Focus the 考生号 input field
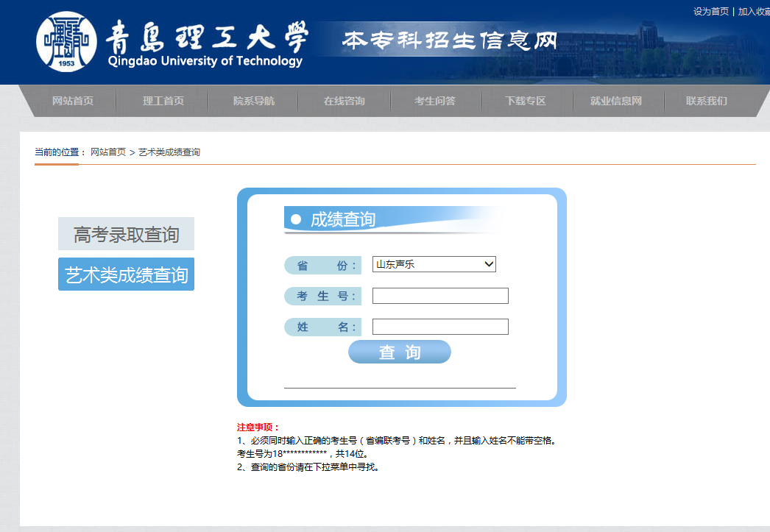 pos(440,296)
